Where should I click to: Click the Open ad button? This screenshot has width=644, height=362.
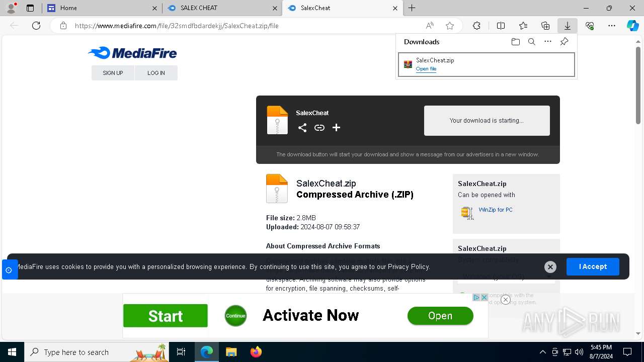click(440, 316)
